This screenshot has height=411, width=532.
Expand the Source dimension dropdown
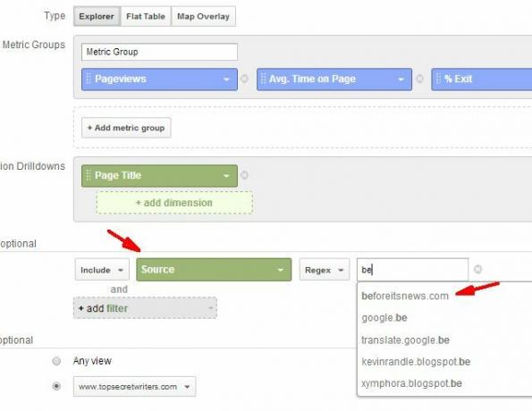(x=214, y=270)
